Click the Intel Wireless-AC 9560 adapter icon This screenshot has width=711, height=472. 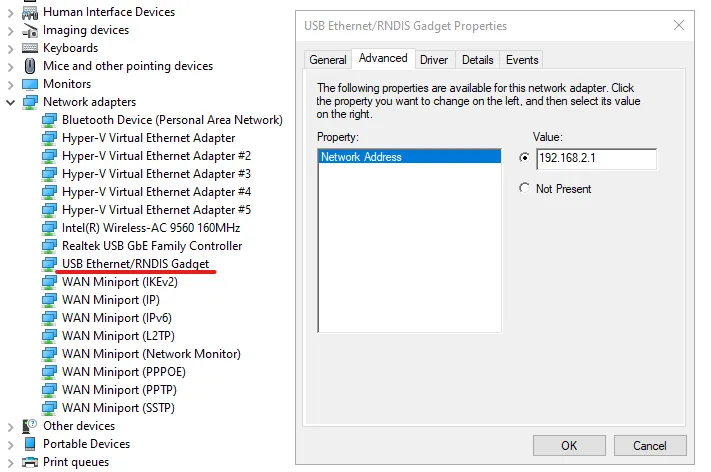(49, 228)
